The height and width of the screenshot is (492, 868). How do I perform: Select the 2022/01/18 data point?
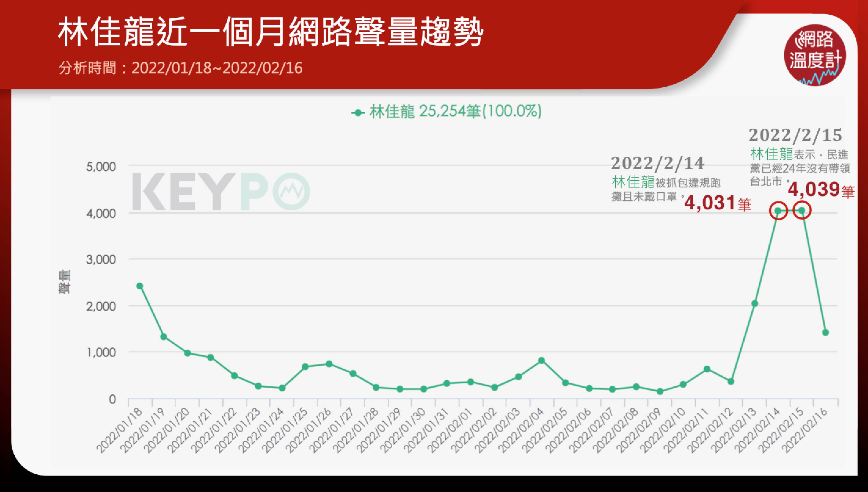click(140, 286)
